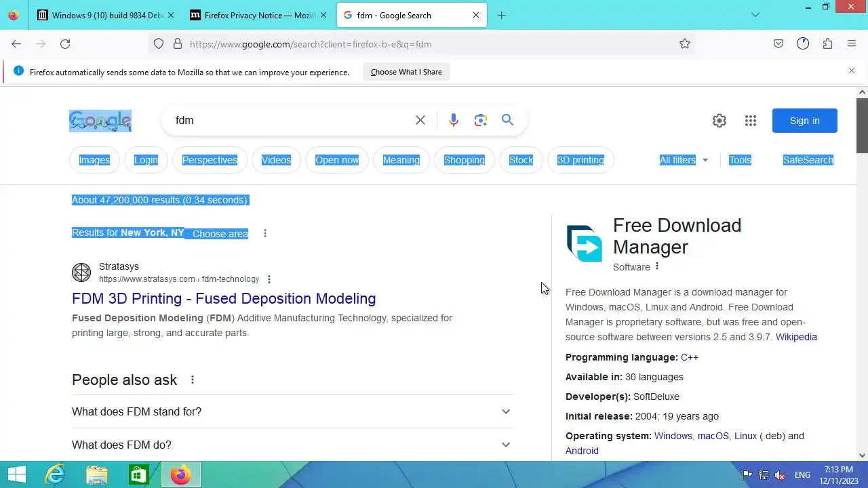This screenshot has width=868, height=488.
Task: Open the three-dot menu beside Choose area
Action: coord(265,233)
